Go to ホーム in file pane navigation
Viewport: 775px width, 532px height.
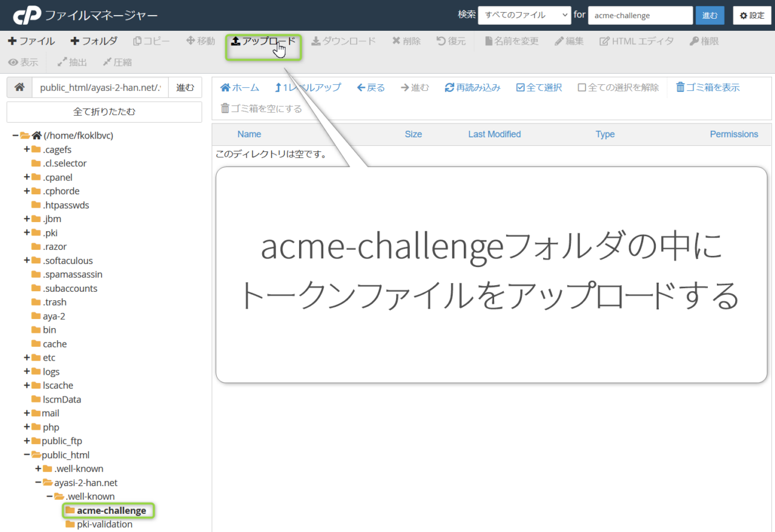click(240, 87)
